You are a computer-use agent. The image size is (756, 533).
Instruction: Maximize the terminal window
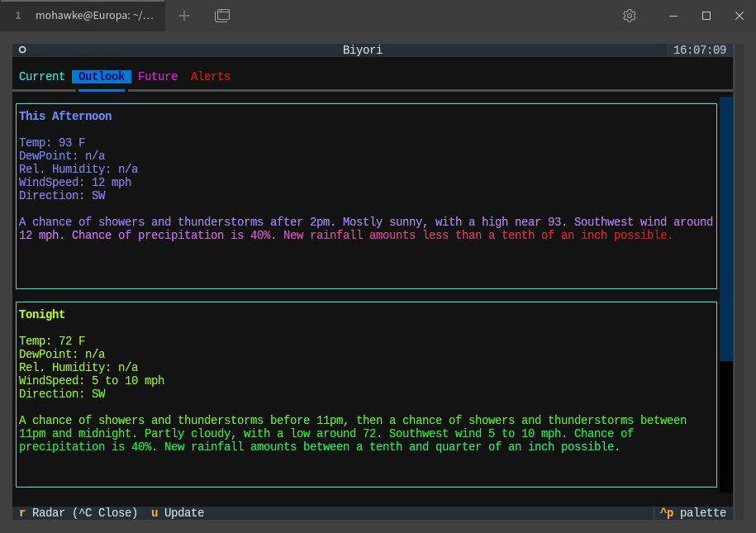[706, 16]
